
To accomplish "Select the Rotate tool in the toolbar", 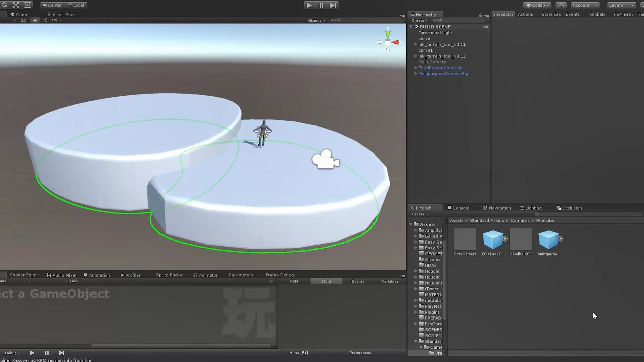I will pos(4,5).
